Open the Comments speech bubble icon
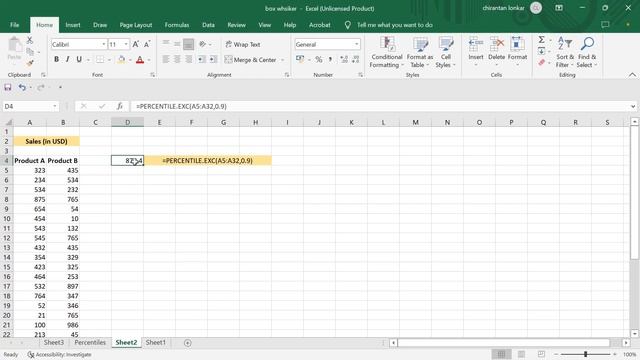This screenshot has height=360, width=640. tap(605, 24)
